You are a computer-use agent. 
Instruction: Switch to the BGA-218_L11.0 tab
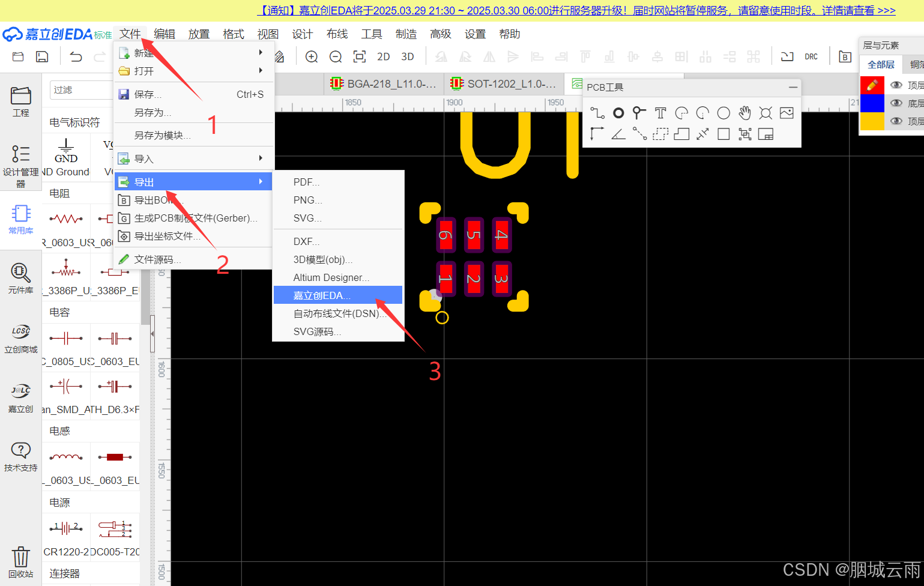(384, 84)
